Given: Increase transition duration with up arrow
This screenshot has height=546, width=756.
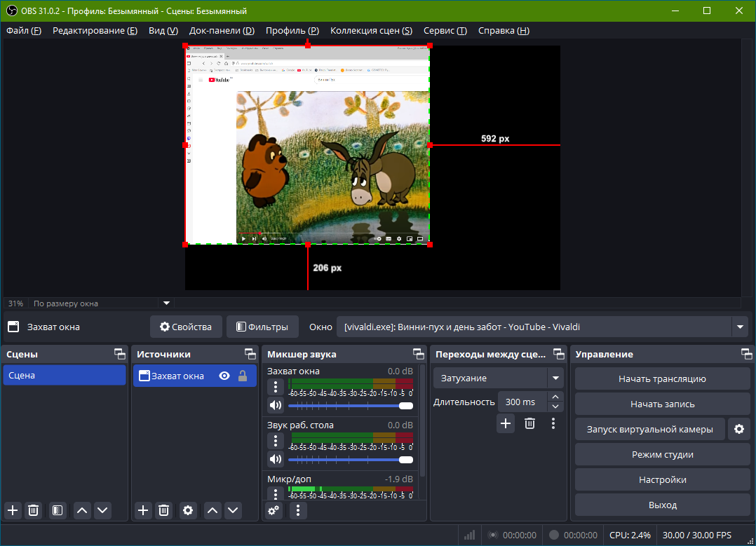Looking at the screenshot, I should pyautogui.click(x=555, y=397).
